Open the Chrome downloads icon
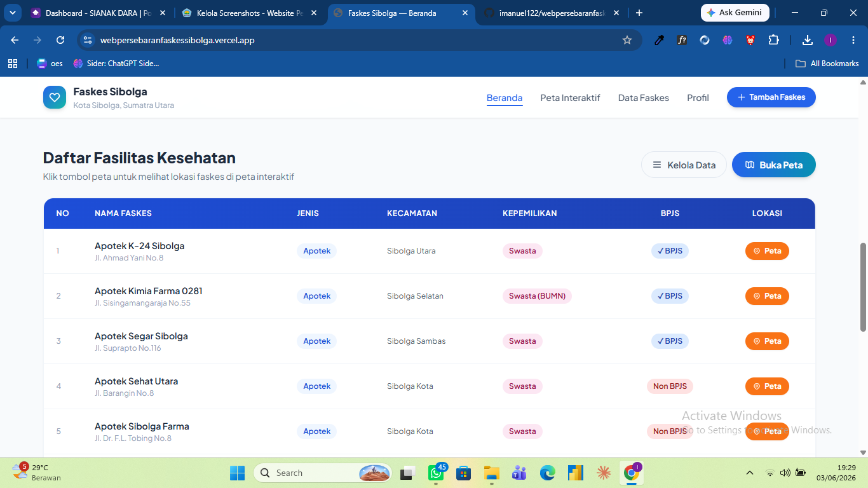 pyautogui.click(x=808, y=40)
